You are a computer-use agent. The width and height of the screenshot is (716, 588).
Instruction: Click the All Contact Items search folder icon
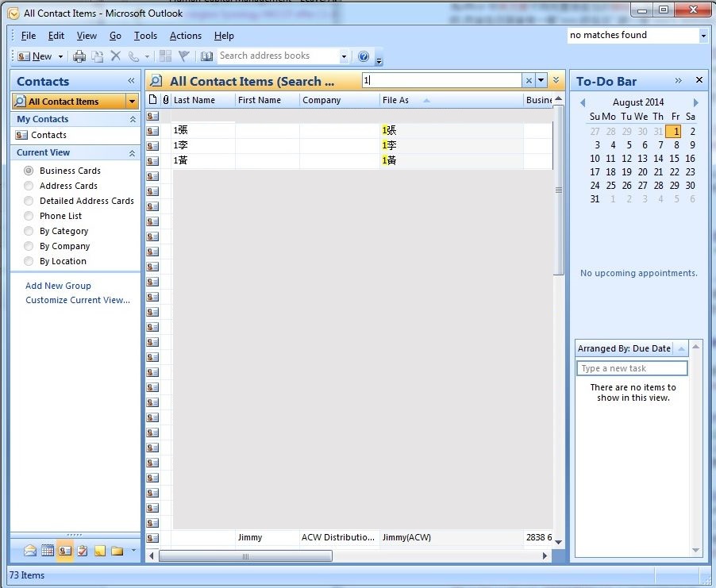point(20,102)
